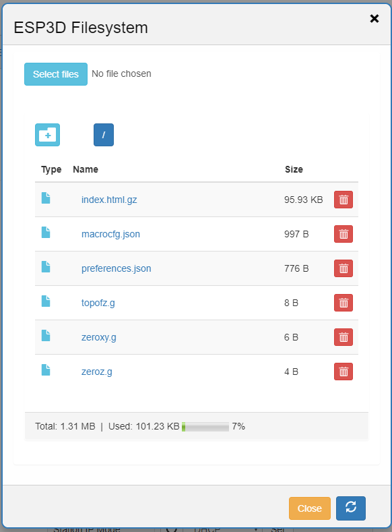Viewport: 392px width, 532px height.
Task: Delete index.html.gz with its trash icon
Action: point(344,200)
